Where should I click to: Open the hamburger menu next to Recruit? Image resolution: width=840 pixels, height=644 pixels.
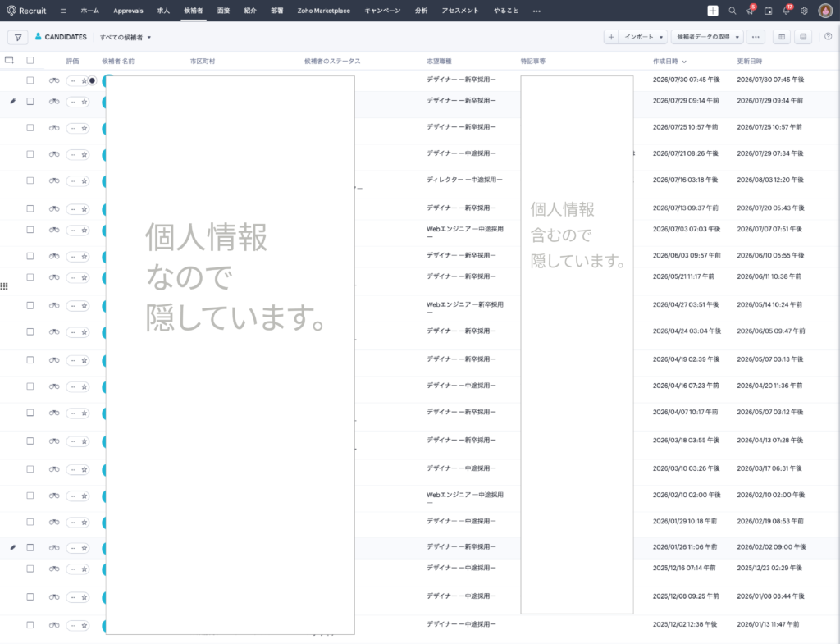click(63, 11)
